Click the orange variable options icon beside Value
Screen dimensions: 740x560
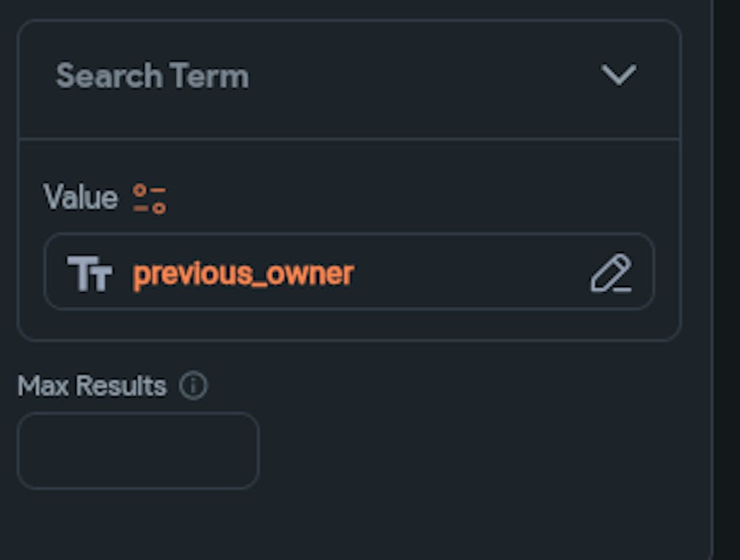(149, 199)
